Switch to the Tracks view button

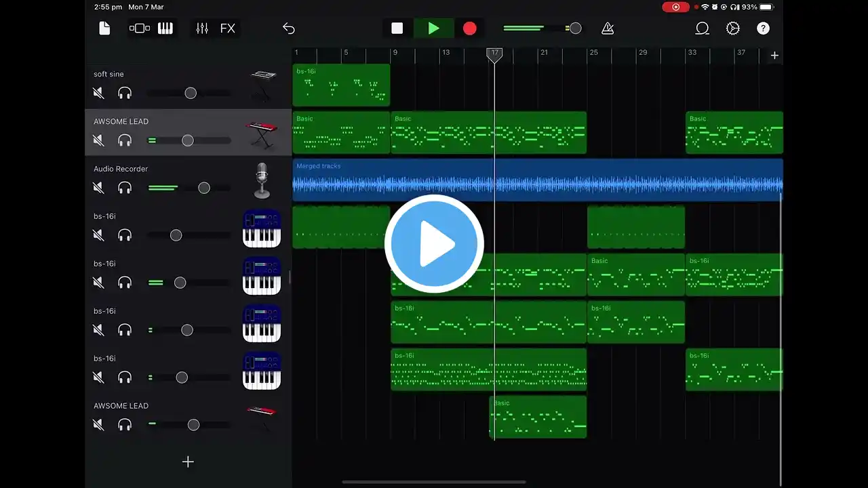click(x=140, y=28)
